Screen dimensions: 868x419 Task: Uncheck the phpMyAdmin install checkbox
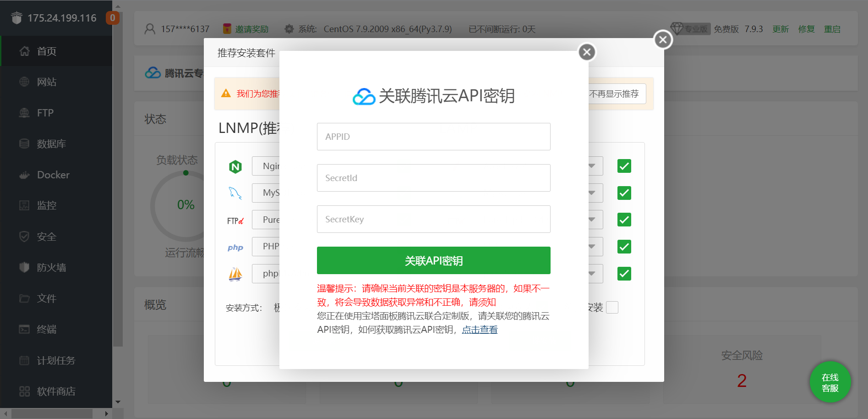point(624,274)
